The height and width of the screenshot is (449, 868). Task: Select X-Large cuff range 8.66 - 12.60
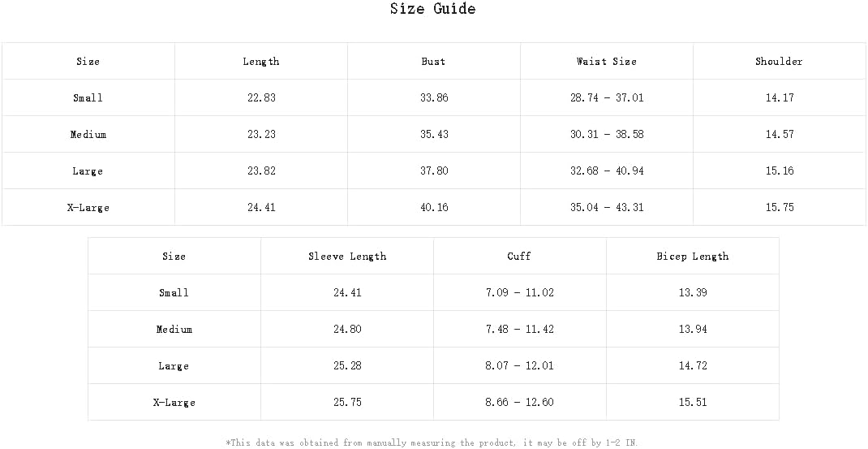tap(519, 403)
